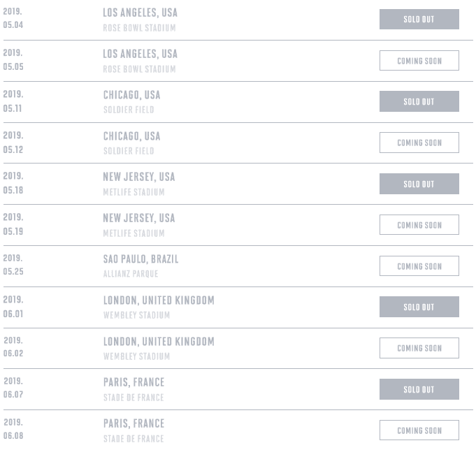Screen dimensions: 476x450
Task: Choose Coming Soon for New Jersey 05.19
Action: [419, 224]
